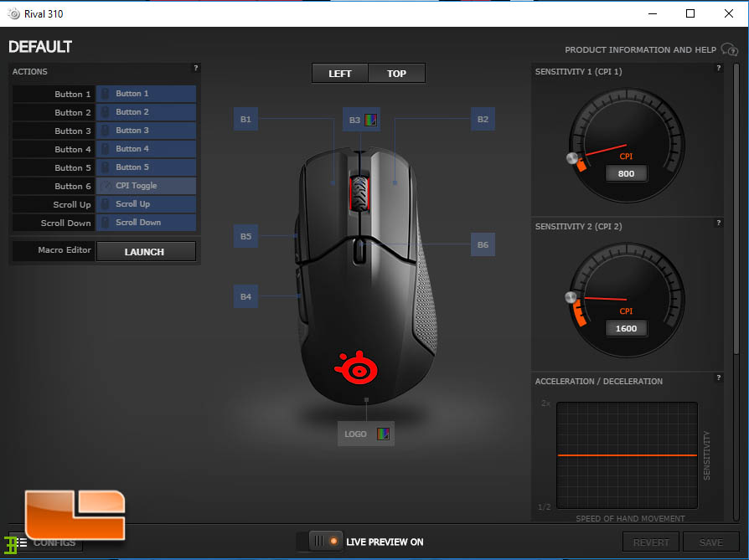Minimize the Rival 310 window
The height and width of the screenshot is (560, 749).
point(653,13)
